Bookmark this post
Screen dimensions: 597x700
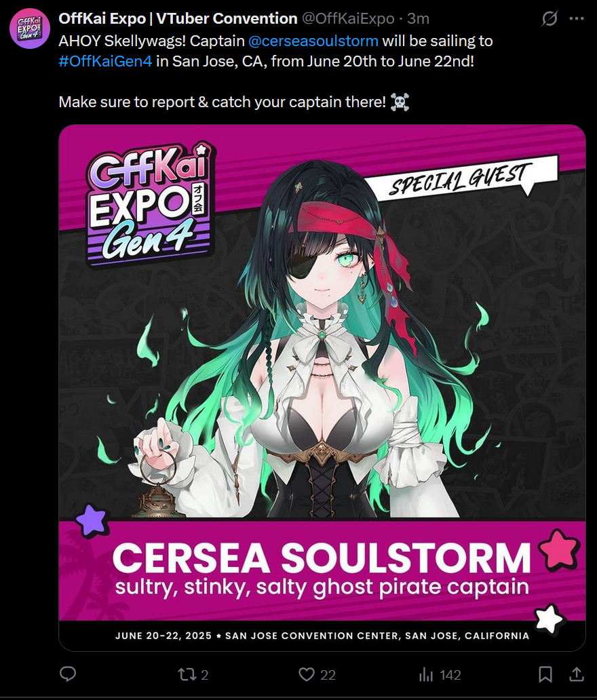[x=545, y=674]
